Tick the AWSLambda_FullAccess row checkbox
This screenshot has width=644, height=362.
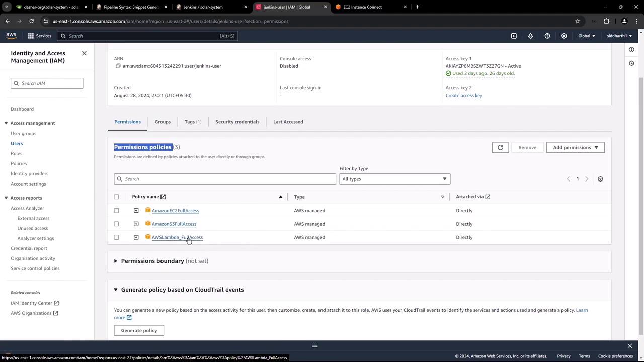(116, 237)
